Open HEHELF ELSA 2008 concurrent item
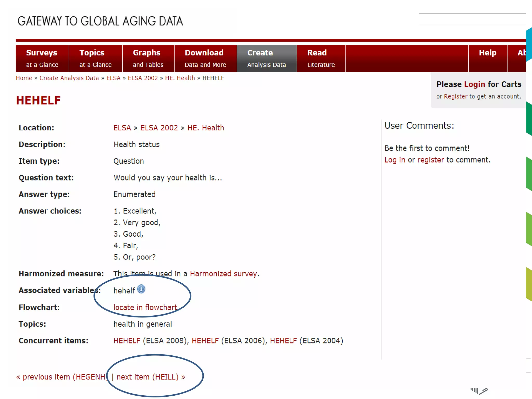 coord(127,341)
